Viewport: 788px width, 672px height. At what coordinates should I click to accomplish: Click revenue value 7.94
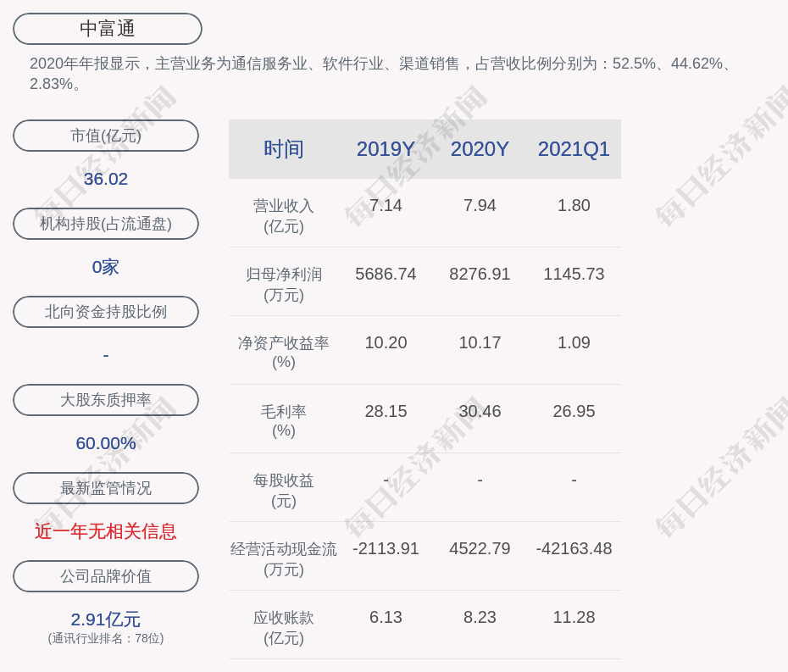[x=480, y=206]
